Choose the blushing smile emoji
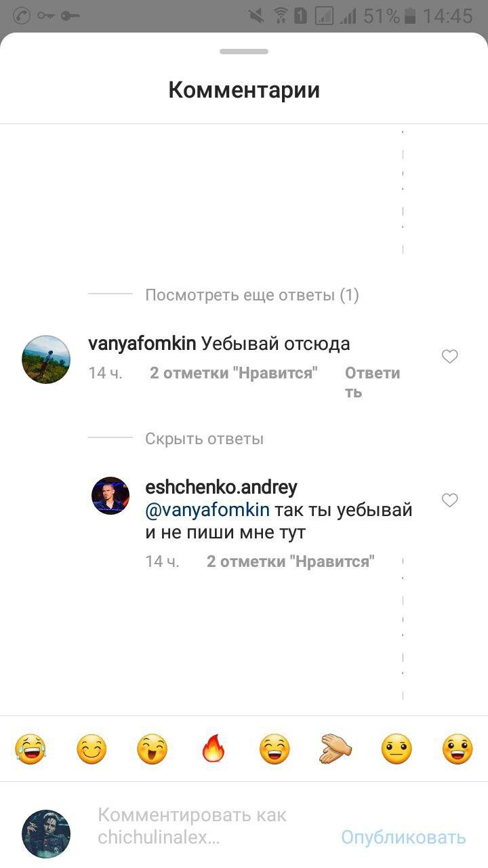 coord(91,749)
